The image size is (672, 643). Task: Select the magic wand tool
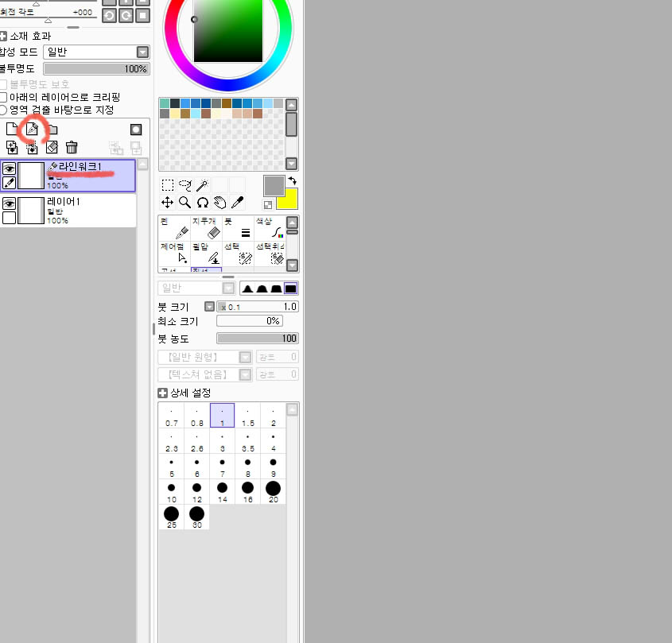click(x=202, y=185)
